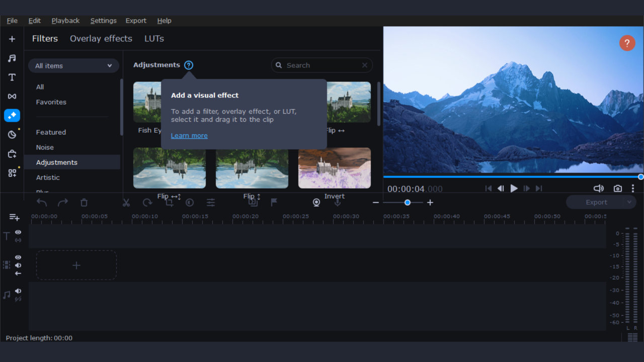Toggle the video track arrow option
644x362 pixels.
tap(18, 274)
